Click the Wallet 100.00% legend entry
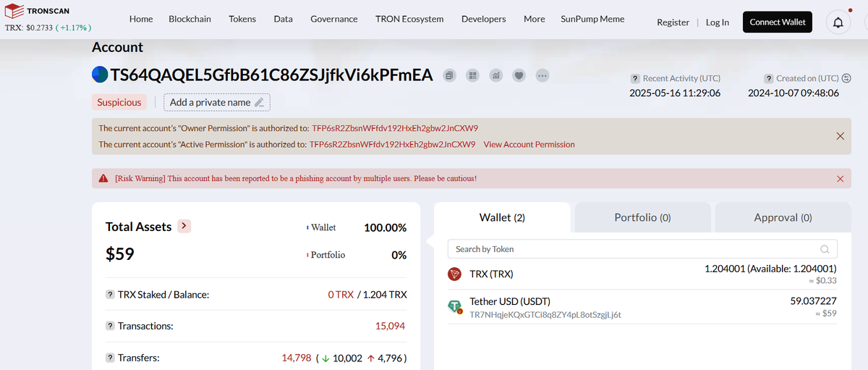Screen dimensions: 868x370 (x=357, y=227)
